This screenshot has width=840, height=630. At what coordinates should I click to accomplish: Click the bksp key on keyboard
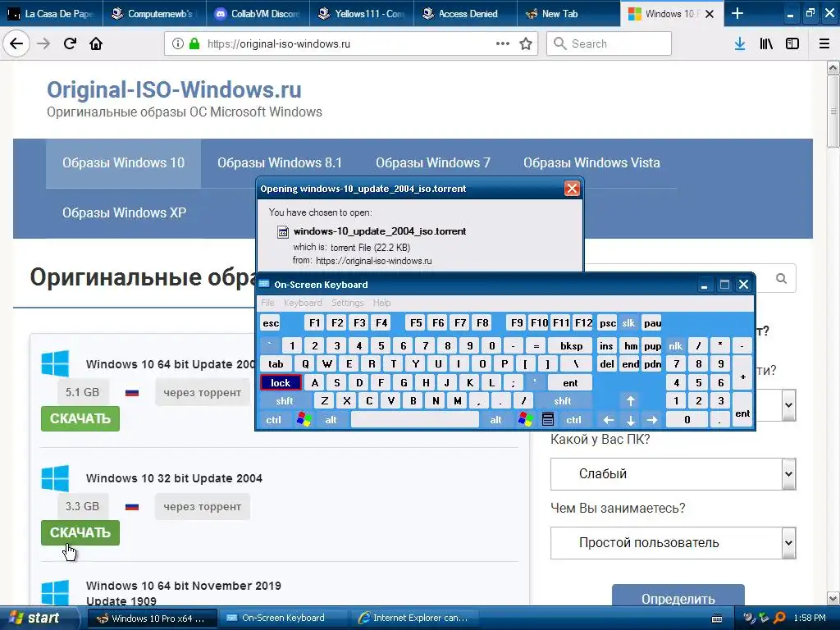point(571,345)
